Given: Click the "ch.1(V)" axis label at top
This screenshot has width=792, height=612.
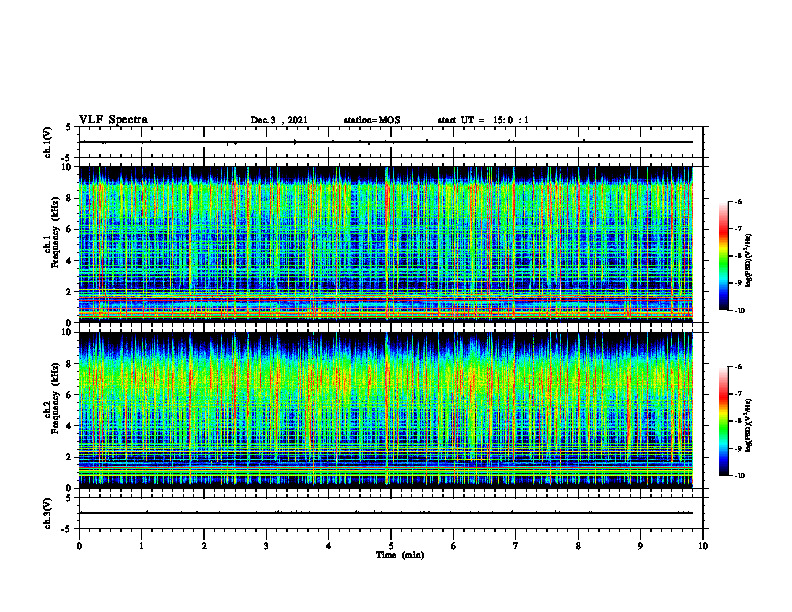Looking at the screenshot, I should click(x=47, y=142).
